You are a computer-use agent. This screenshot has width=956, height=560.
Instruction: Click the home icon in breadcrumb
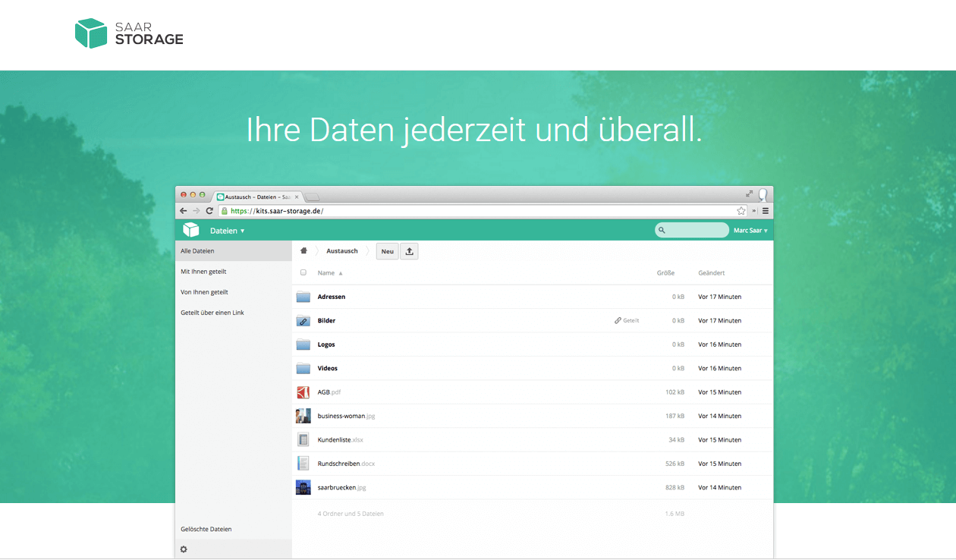[x=303, y=251]
